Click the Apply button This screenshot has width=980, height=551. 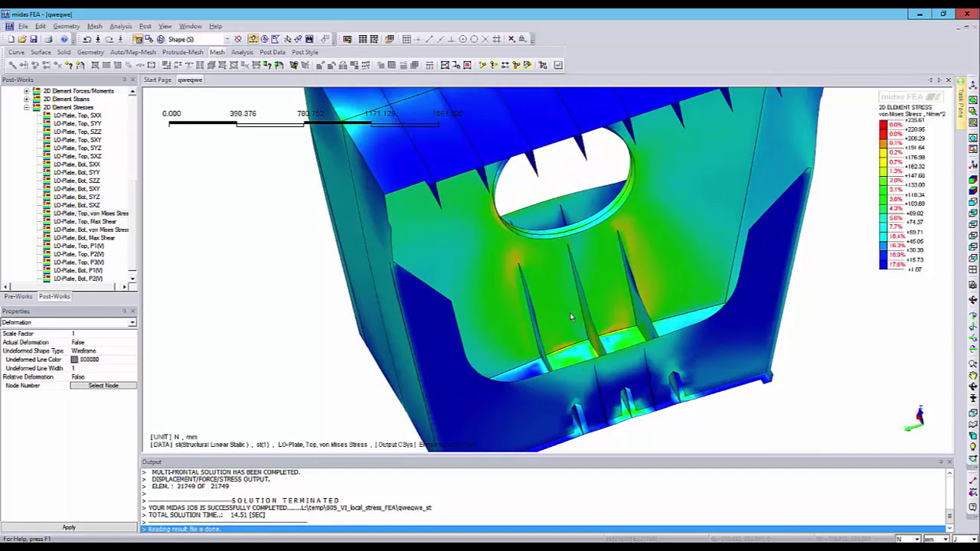click(x=69, y=527)
